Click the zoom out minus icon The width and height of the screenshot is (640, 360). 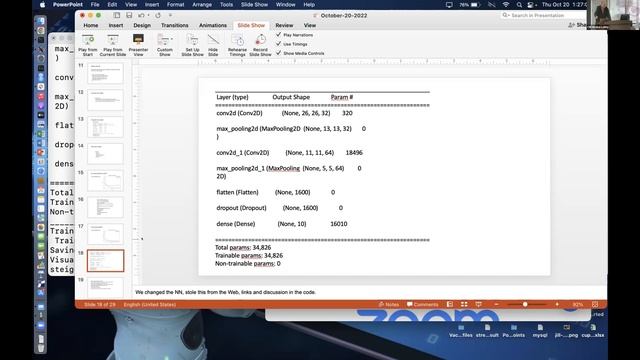click(x=496, y=304)
